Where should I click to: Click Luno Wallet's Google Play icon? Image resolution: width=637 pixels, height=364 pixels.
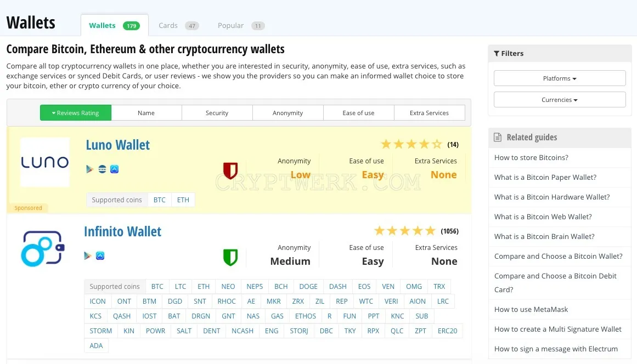point(90,169)
